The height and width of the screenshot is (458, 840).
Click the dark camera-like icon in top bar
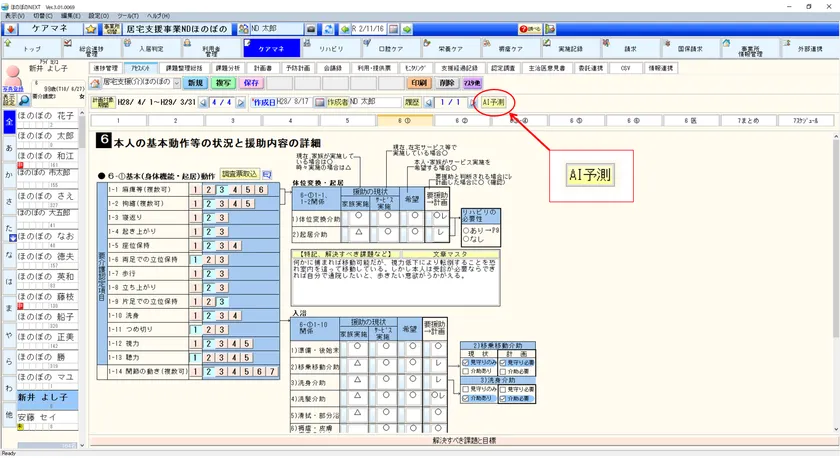pyautogui.click(x=311, y=29)
